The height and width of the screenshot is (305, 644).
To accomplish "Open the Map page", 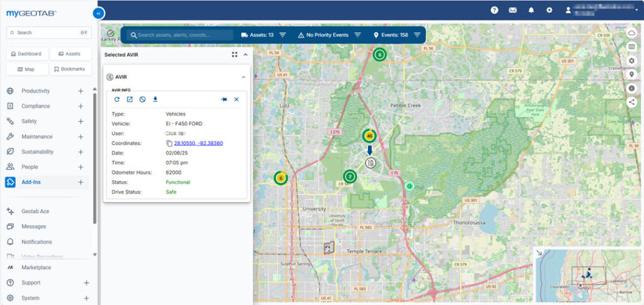I will point(27,69).
